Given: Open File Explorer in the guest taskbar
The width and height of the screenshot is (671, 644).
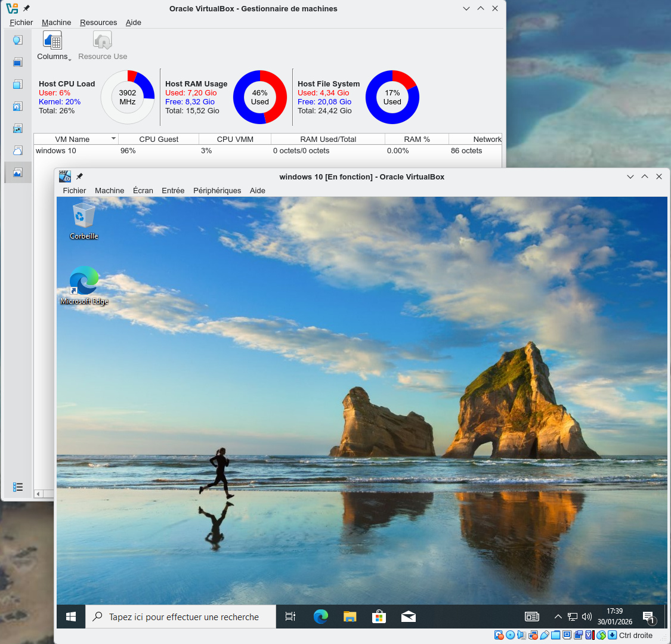Looking at the screenshot, I should coord(350,617).
